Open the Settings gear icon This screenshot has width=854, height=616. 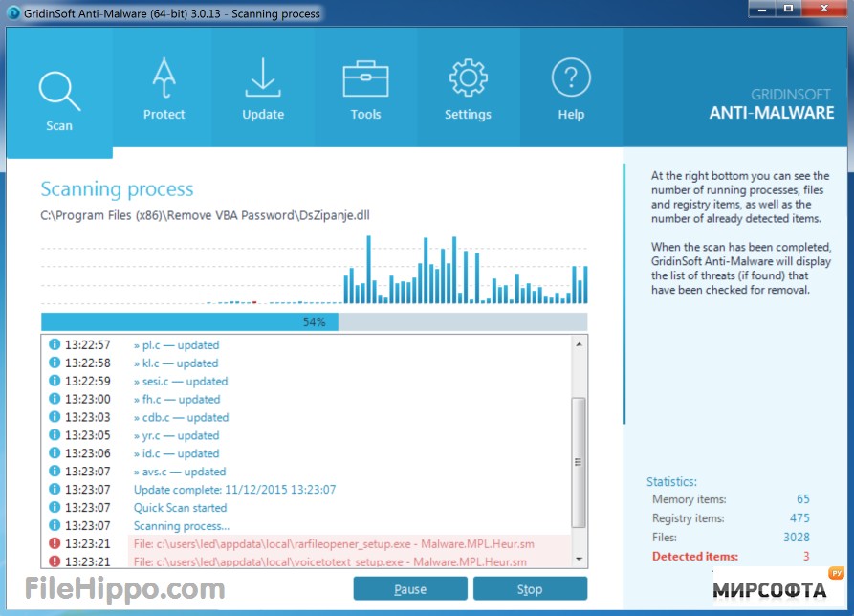click(x=468, y=77)
